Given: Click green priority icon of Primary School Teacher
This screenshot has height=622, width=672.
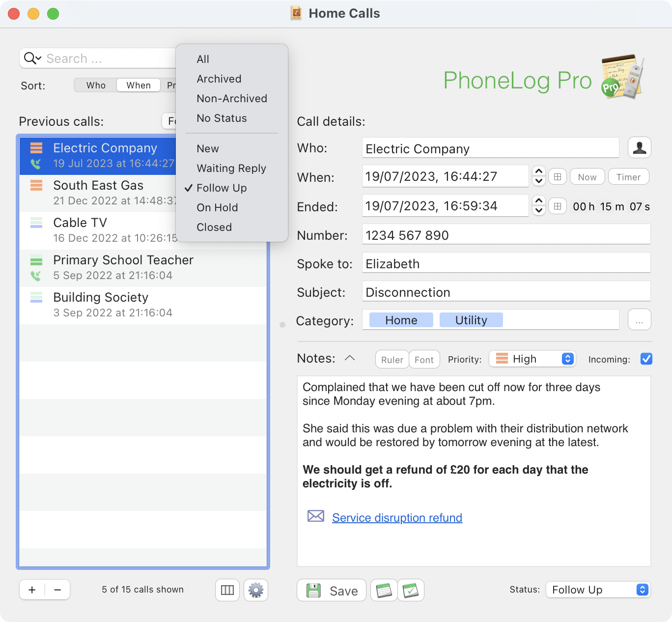Looking at the screenshot, I should point(36,260).
